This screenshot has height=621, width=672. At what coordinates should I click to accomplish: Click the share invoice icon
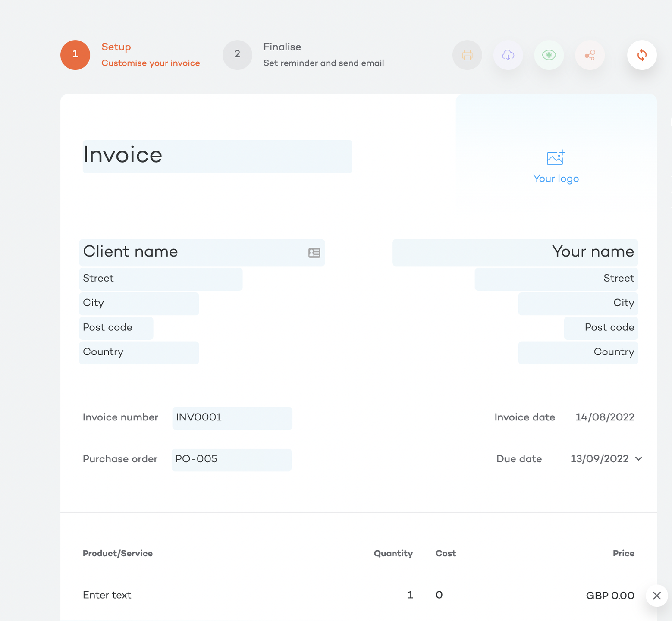coord(590,55)
